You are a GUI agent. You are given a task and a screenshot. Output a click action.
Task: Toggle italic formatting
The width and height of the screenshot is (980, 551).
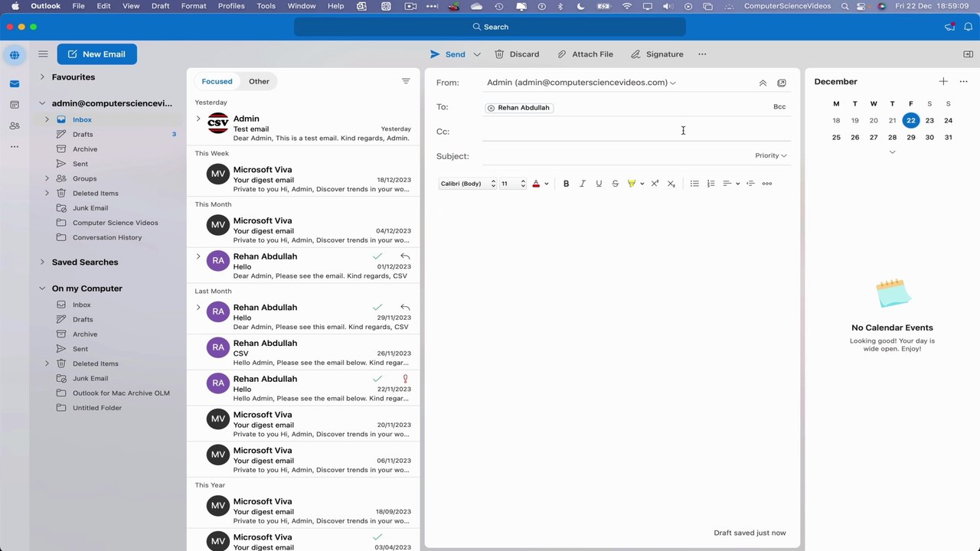click(x=582, y=184)
